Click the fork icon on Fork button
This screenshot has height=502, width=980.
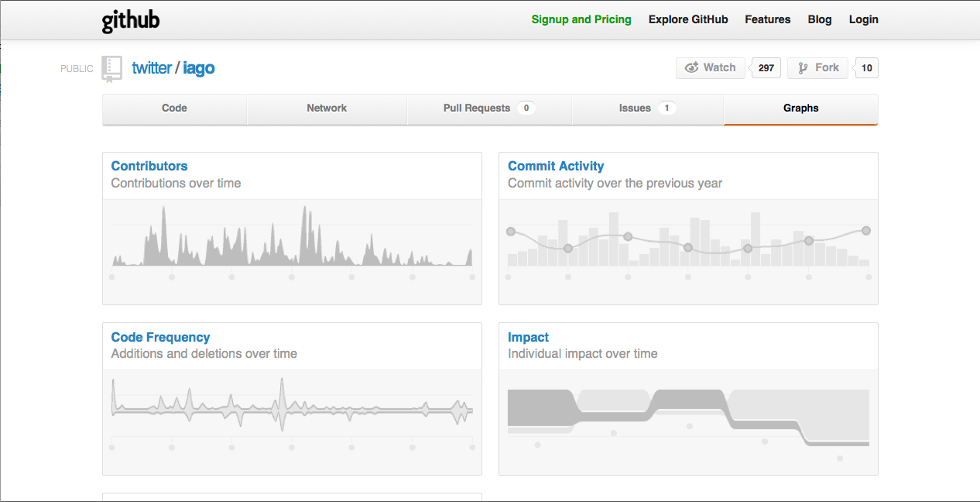point(803,68)
